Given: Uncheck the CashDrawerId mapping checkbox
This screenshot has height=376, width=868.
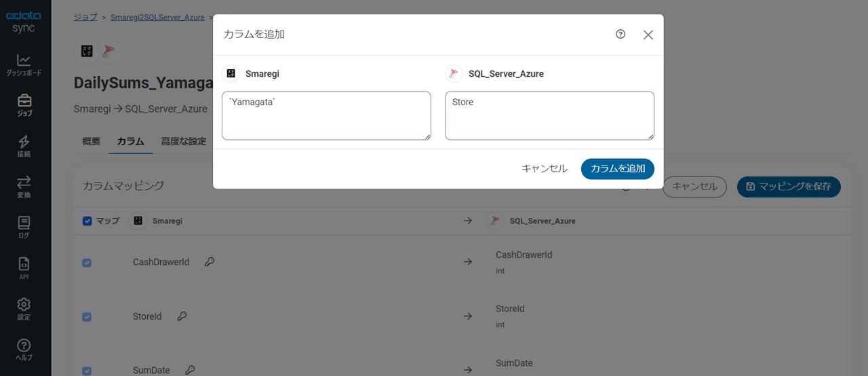Looking at the screenshot, I should click(x=87, y=263).
